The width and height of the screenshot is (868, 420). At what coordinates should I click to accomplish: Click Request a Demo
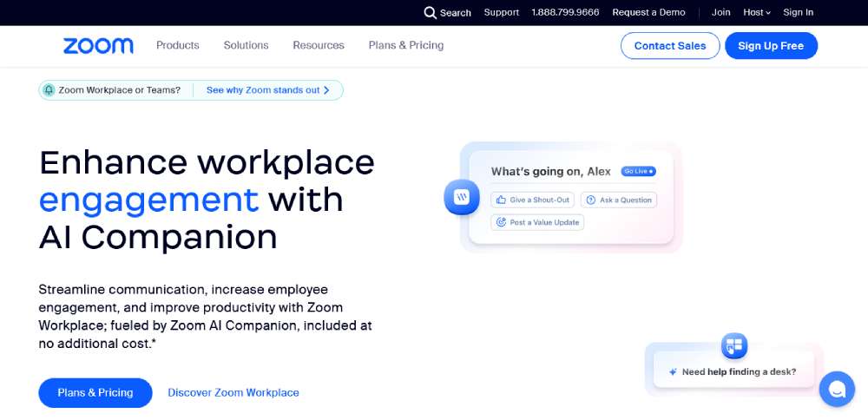[x=648, y=13]
